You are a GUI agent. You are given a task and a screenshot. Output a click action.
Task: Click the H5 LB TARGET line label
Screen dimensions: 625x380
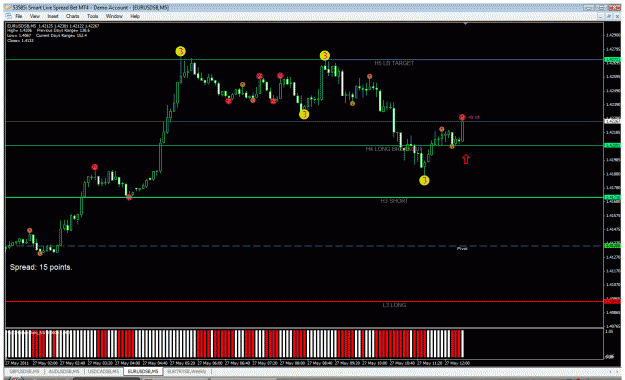coord(394,63)
